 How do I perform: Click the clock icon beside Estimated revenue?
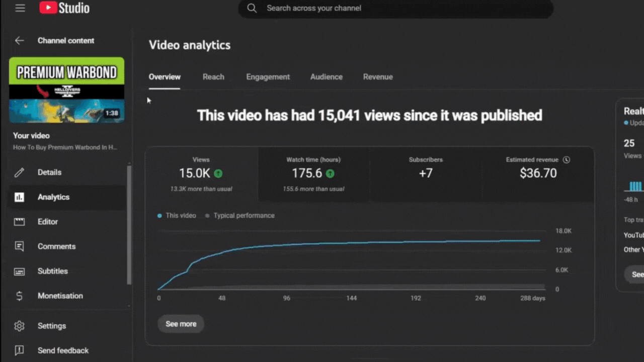[567, 160]
